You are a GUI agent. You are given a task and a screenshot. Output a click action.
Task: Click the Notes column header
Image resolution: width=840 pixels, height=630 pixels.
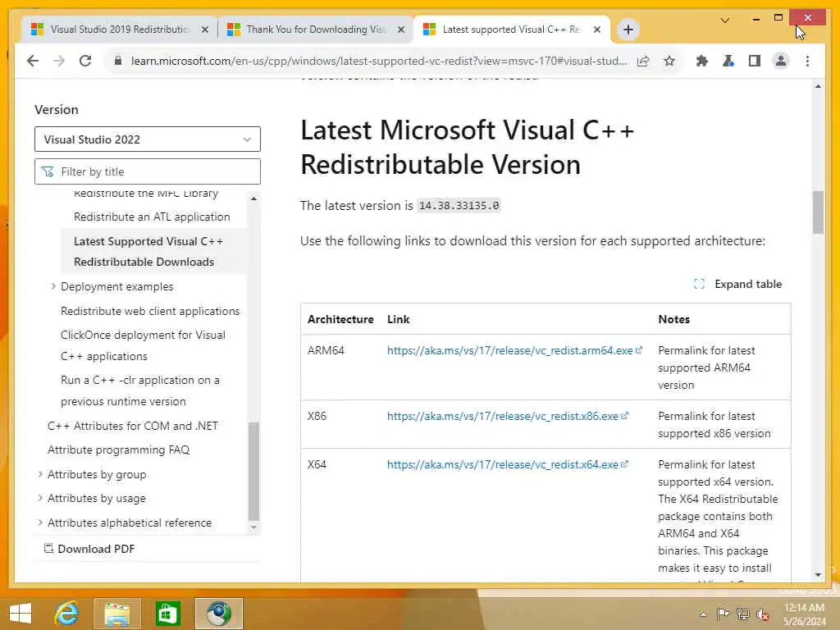click(x=674, y=319)
